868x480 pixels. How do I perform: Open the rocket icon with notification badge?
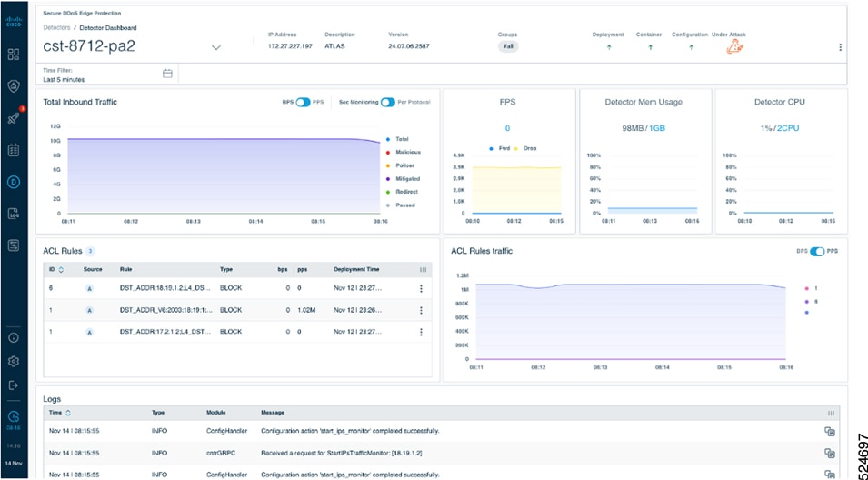click(x=14, y=117)
